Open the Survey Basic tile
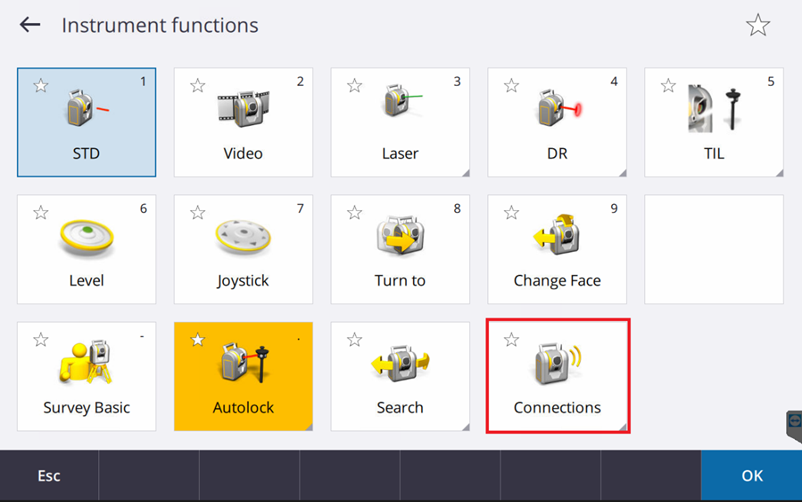 point(86,376)
